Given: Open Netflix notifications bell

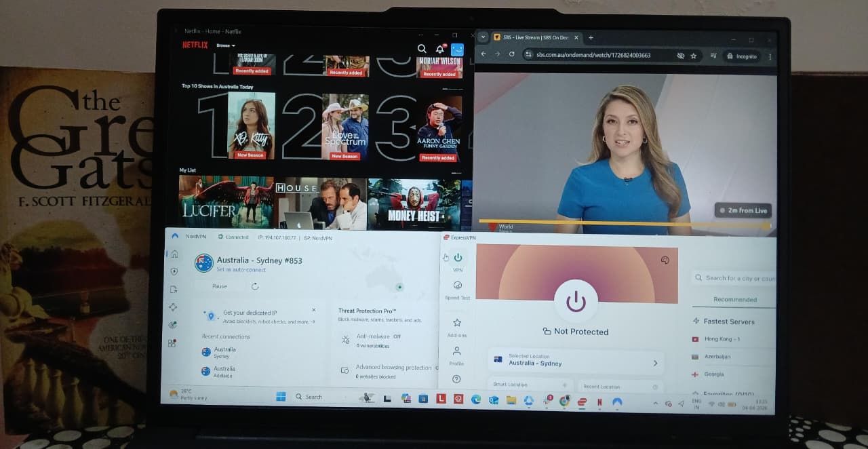Looking at the screenshot, I should click(439, 49).
